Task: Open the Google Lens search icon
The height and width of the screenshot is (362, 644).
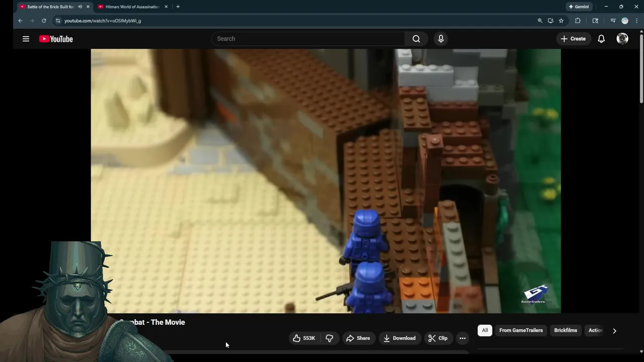Action: 595,21
